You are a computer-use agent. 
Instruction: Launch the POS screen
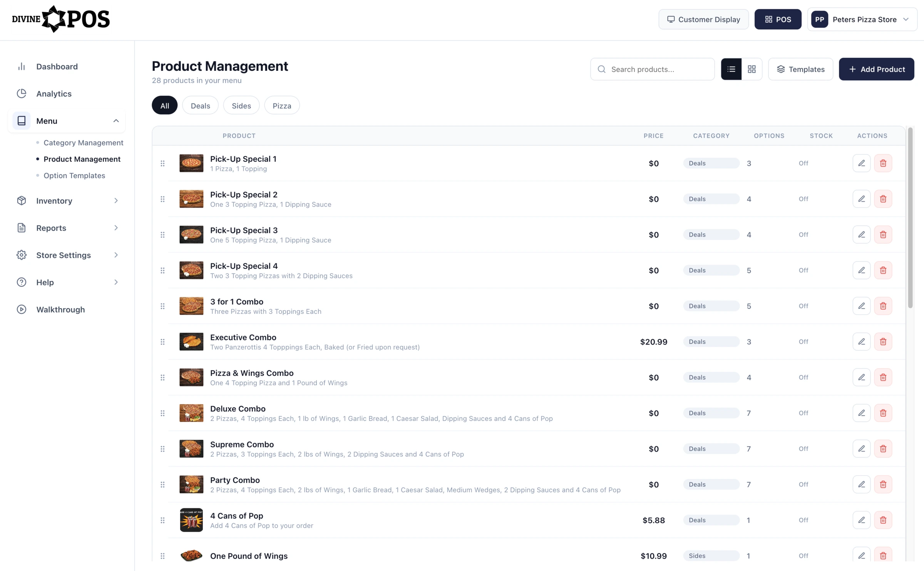pos(778,19)
